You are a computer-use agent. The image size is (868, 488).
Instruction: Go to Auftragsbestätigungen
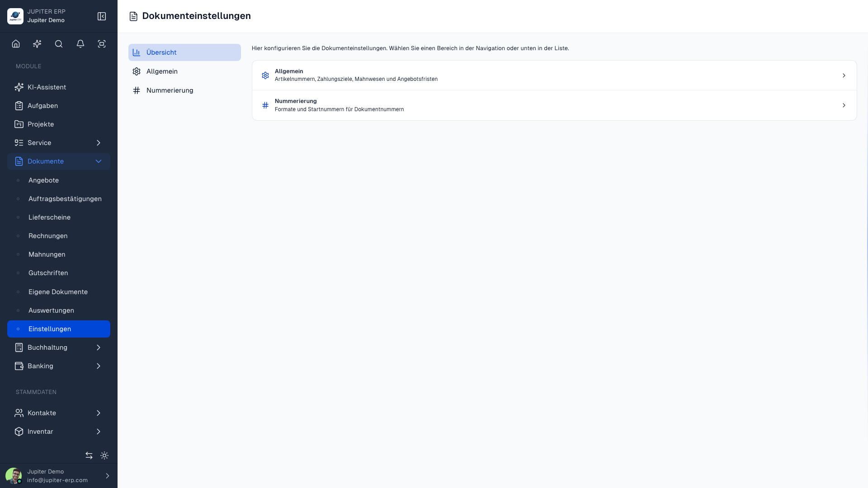point(59,199)
